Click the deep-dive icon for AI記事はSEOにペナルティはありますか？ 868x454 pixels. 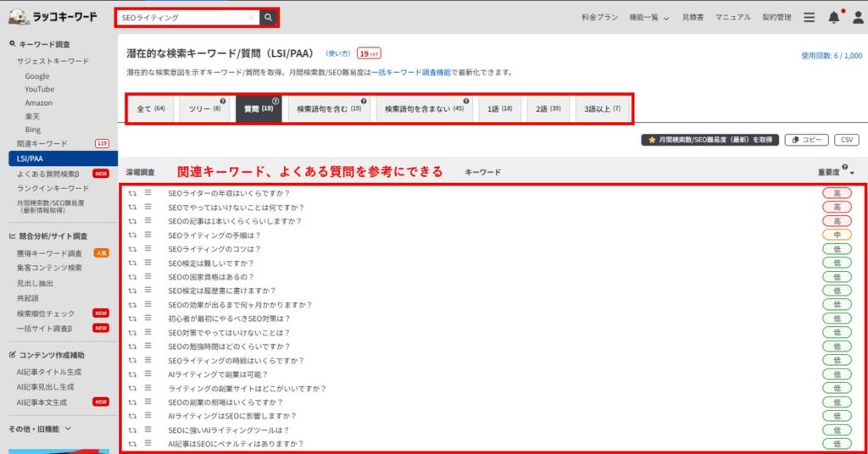click(132, 444)
